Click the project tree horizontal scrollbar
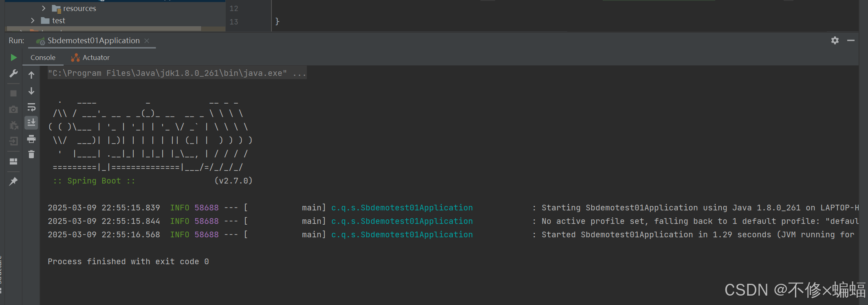Screen dimensions: 868x305 coord(103,29)
